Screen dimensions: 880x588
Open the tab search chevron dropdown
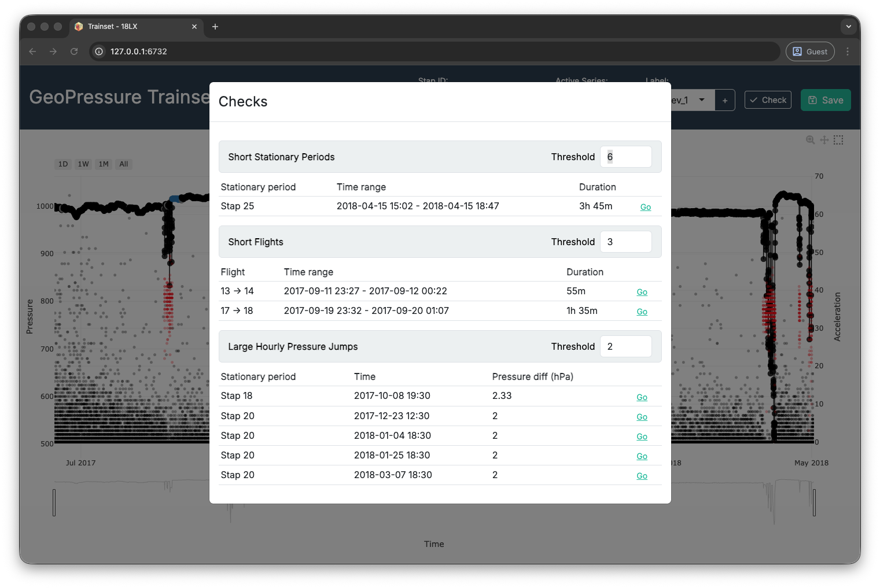point(848,27)
